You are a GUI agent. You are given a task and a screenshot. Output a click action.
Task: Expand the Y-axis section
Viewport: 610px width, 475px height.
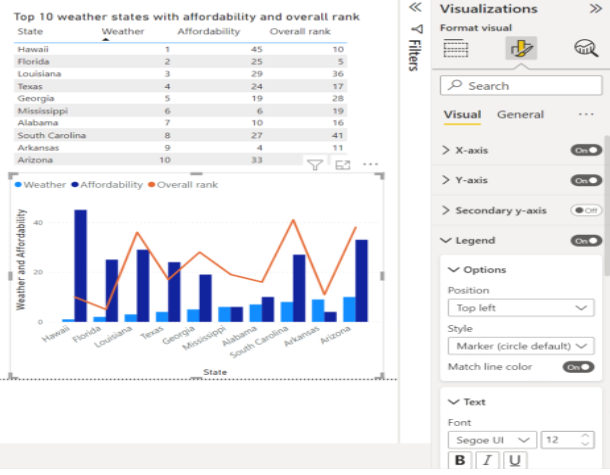point(446,180)
